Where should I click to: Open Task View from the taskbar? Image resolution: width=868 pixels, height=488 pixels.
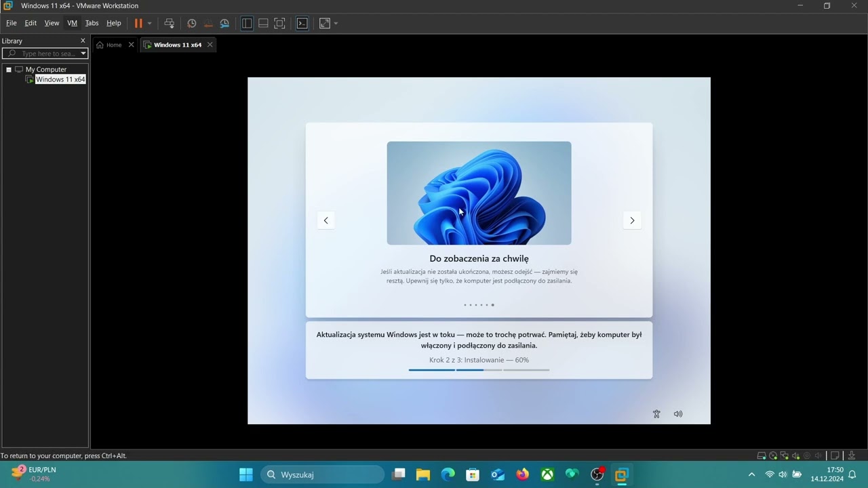click(x=399, y=474)
